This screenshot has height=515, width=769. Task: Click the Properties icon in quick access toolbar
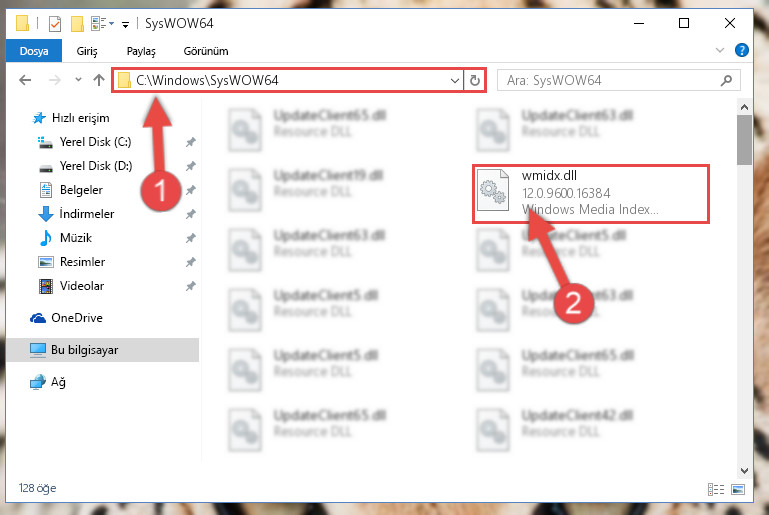55,23
